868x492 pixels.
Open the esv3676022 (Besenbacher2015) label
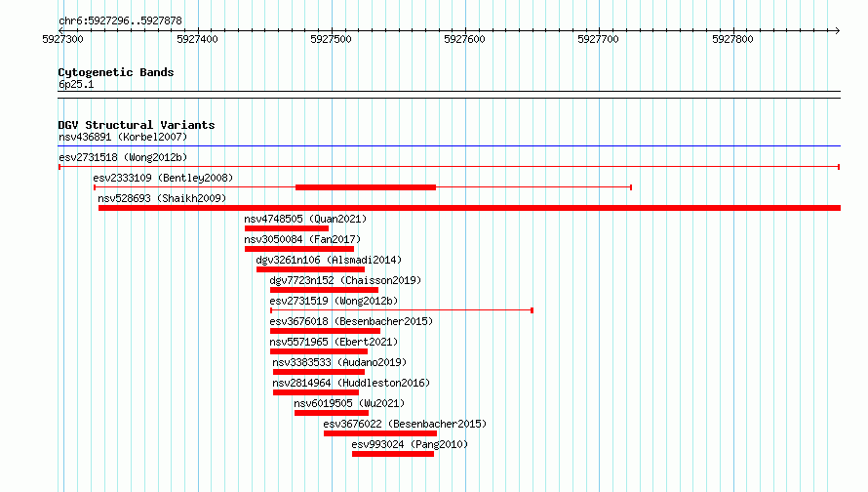(405, 424)
